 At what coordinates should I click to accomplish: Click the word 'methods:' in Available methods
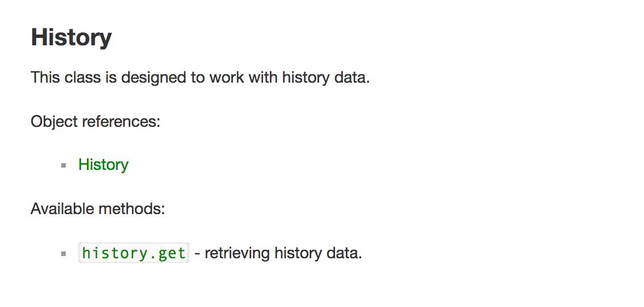(x=132, y=209)
